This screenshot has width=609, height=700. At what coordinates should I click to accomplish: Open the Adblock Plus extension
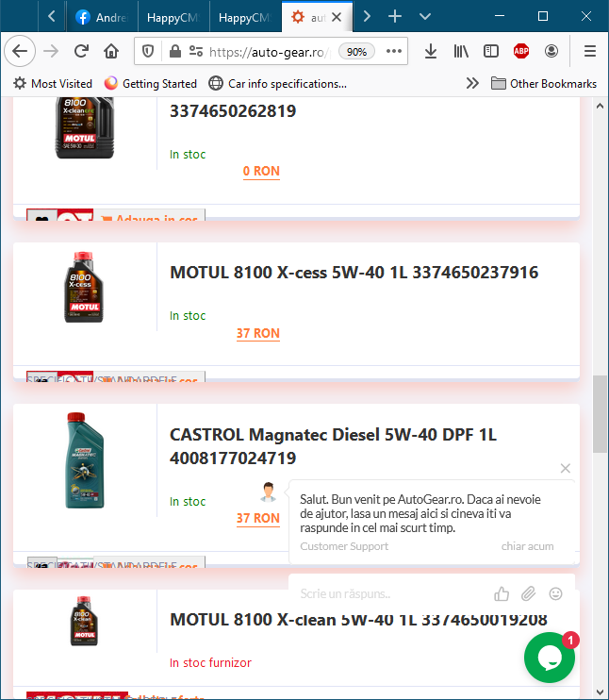521,51
